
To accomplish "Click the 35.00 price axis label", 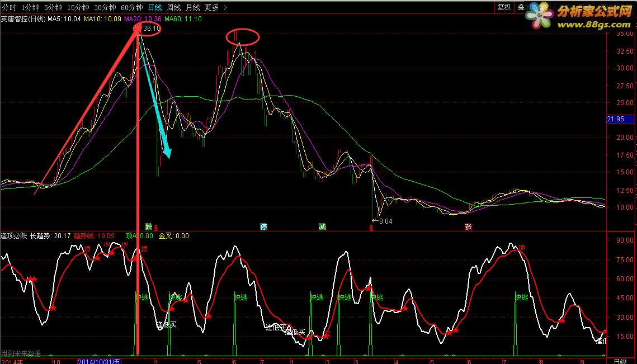I will (x=625, y=34).
